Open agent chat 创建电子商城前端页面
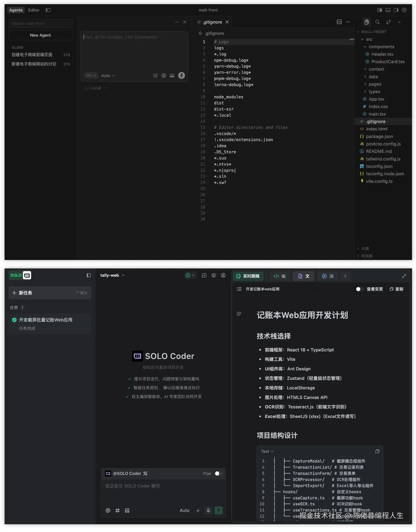Viewport: 416px width, 532px height. [x=40, y=55]
